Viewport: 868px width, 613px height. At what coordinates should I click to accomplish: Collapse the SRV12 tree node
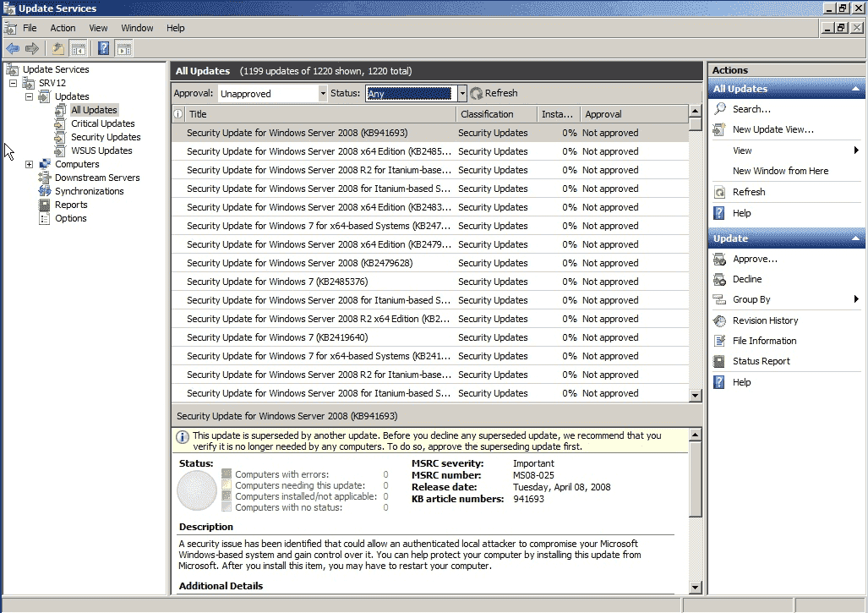[13, 83]
